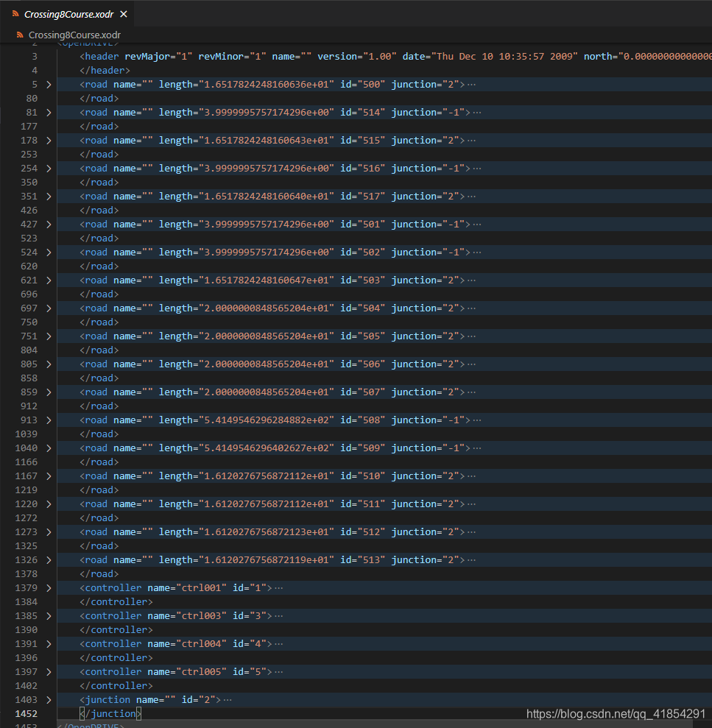Expand folded controller ctrl001 at line 1379
The height and width of the screenshot is (728, 712).
tap(49, 588)
